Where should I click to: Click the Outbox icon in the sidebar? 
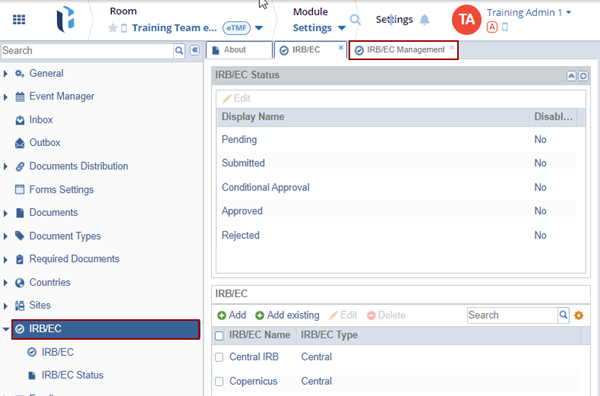pyautogui.click(x=20, y=143)
